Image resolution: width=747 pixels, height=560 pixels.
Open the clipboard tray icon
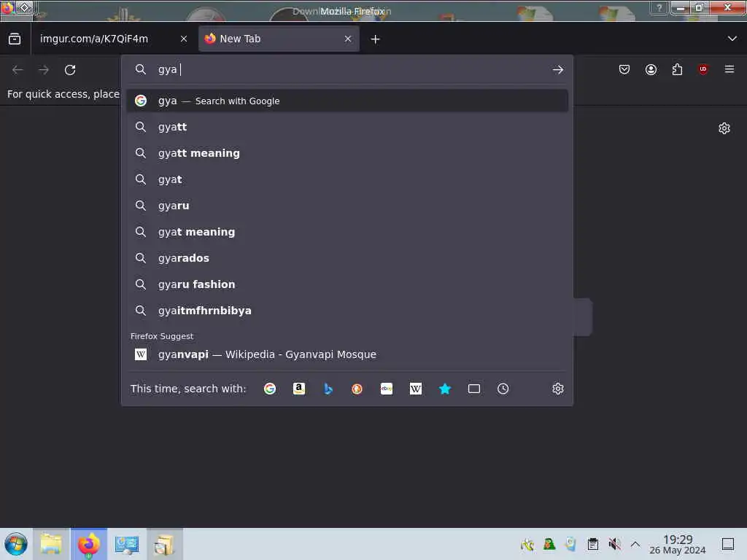coord(592,544)
